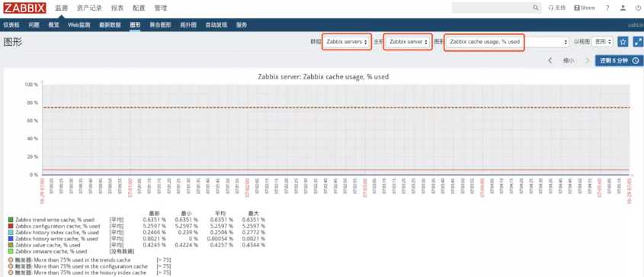Switch to the 概览 submenu tab
This screenshot has width=644, height=277.
tap(54, 24)
